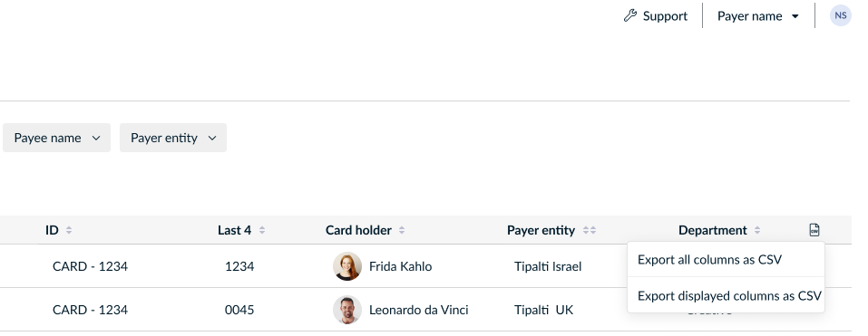Click the CSV export icon in table header
This screenshot has width=868, height=336.
point(814,230)
